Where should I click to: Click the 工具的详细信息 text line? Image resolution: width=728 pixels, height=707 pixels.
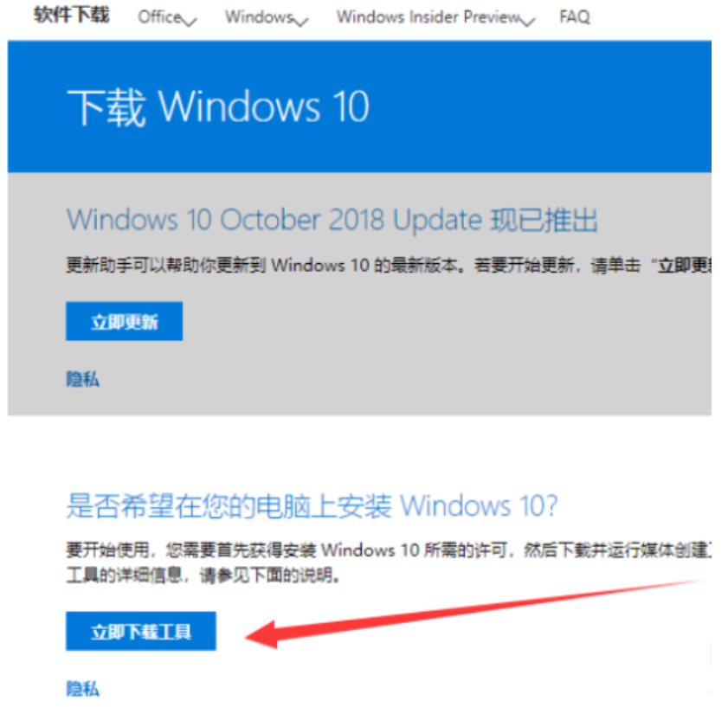[203, 575]
